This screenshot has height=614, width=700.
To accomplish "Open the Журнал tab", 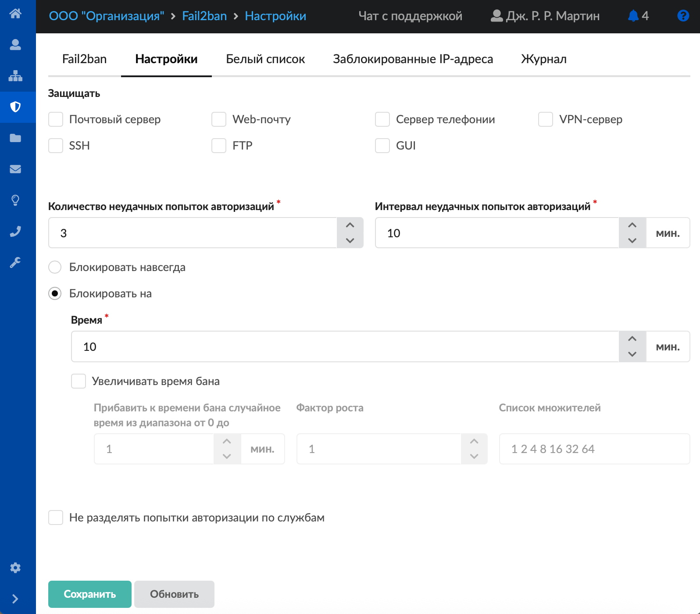I will [544, 59].
